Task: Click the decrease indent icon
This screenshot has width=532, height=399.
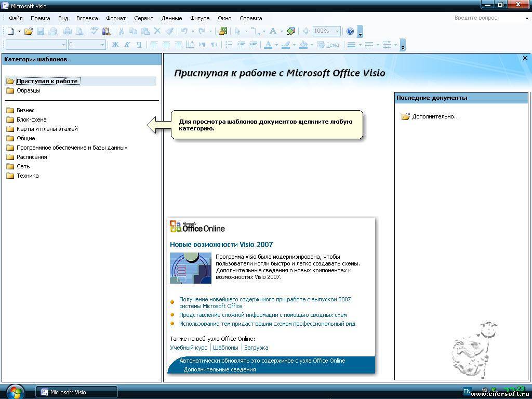Action: click(241, 45)
